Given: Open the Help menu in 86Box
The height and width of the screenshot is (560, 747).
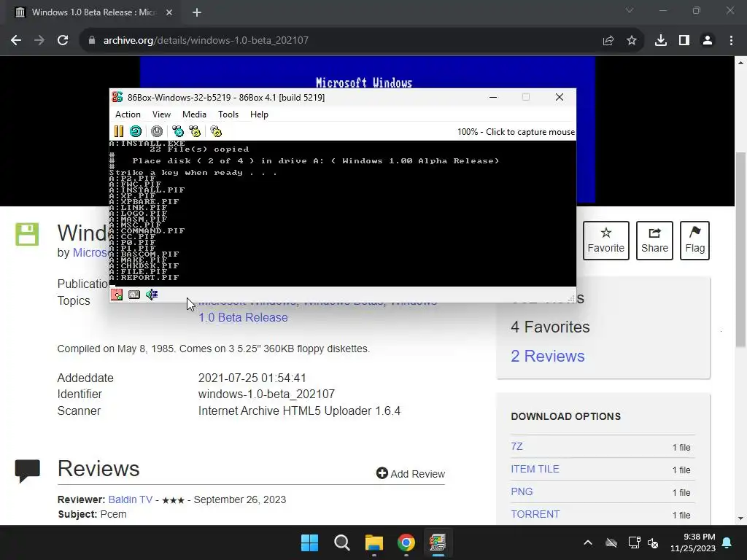Looking at the screenshot, I should (x=259, y=114).
